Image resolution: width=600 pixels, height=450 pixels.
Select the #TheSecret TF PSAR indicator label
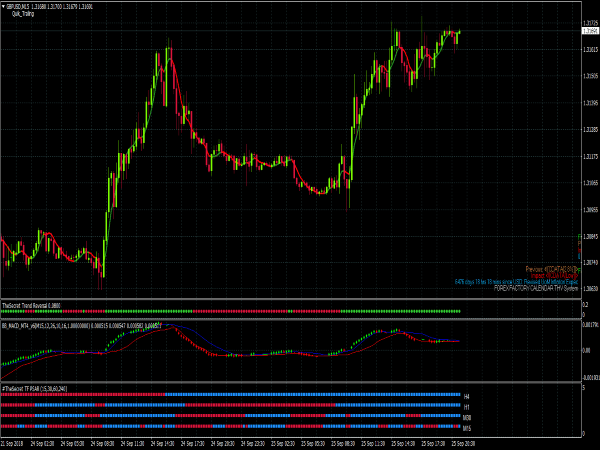(35, 389)
